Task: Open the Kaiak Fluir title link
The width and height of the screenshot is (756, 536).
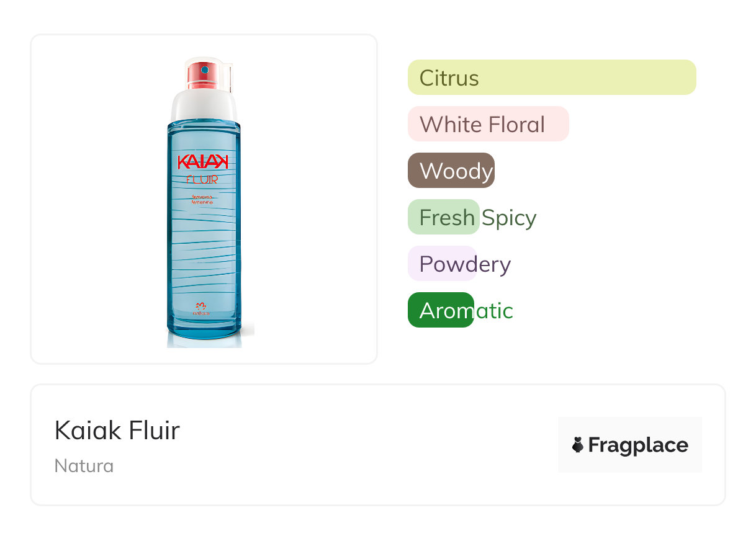Action: tap(117, 430)
